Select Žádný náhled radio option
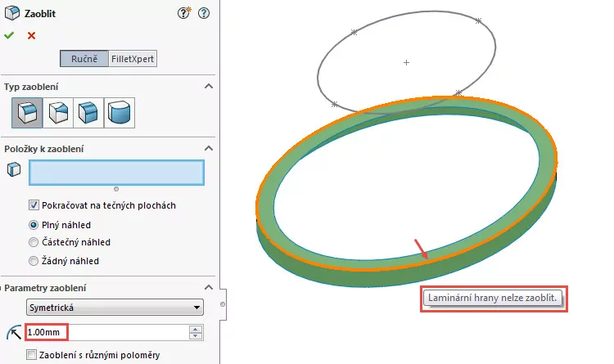 coord(34,261)
